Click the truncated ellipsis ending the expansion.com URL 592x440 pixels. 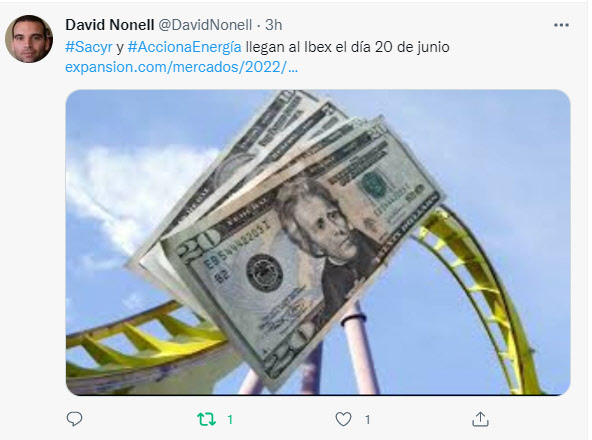tap(293, 67)
